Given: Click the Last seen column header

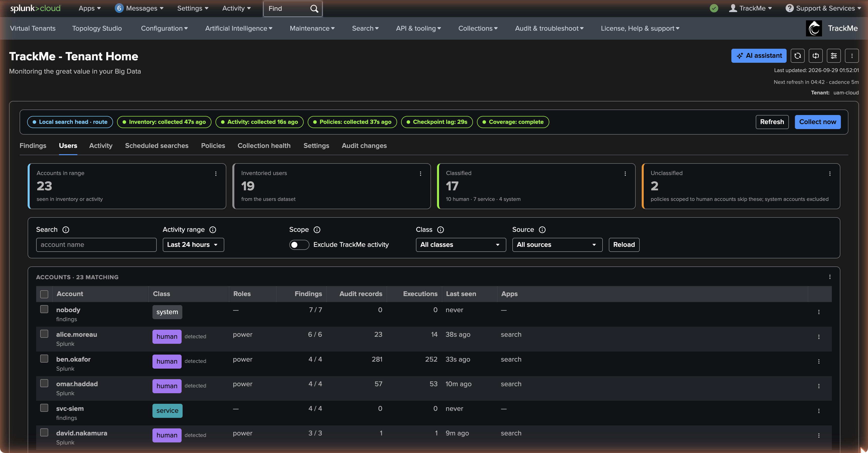Looking at the screenshot, I should coord(461,294).
